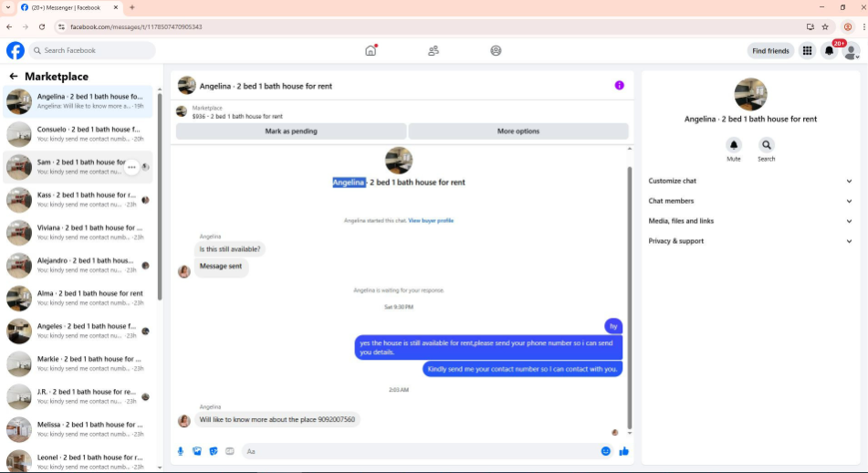Open Kass conversation in list
This screenshot has height=473, width=868.
78,199
